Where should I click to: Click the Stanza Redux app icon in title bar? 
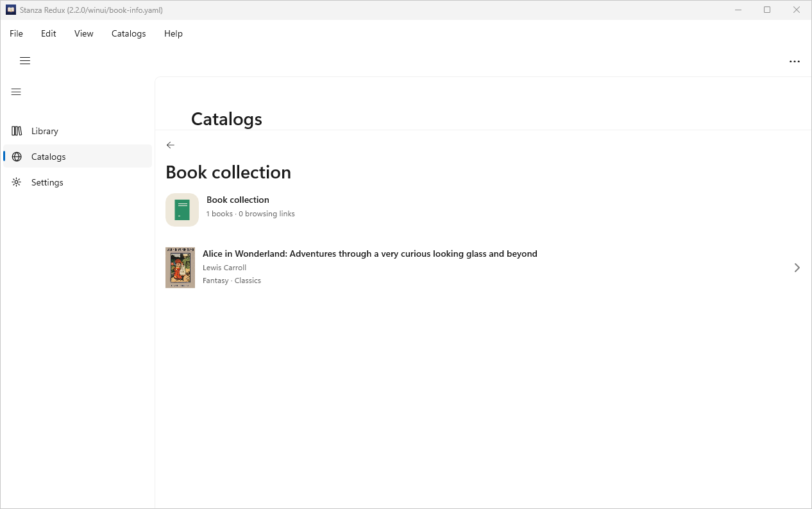tap(11, 10)
